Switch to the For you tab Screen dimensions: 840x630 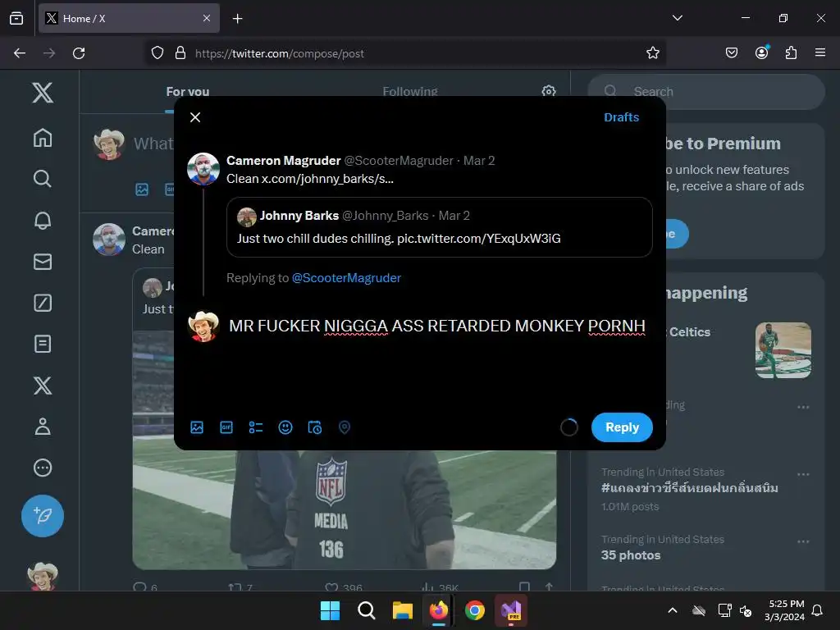[x=188, y=92]
